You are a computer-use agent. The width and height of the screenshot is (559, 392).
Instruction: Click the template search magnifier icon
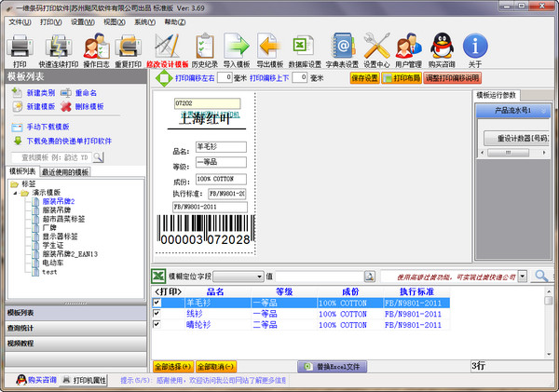[x=98, y=157]
